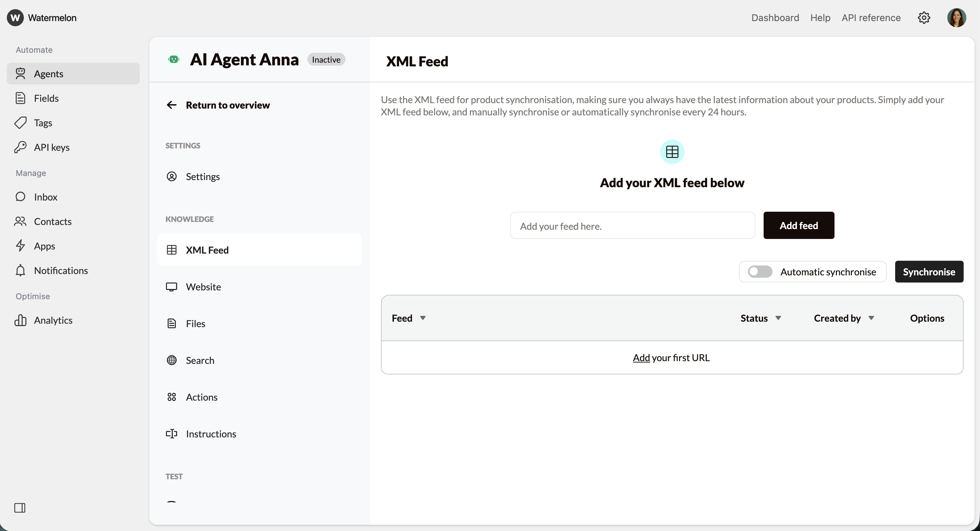
Task: Open the Contacts section
Action: pos(53,222)
